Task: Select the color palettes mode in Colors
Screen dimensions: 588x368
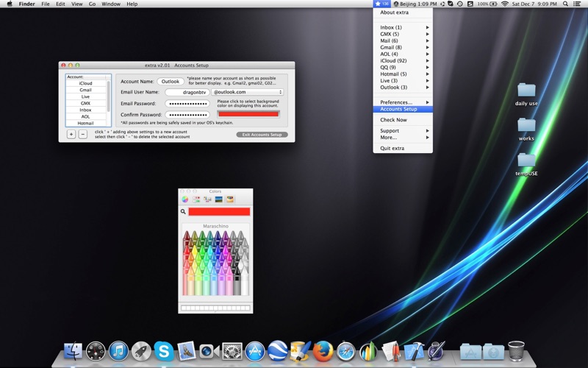Action: tap(207, 199)
